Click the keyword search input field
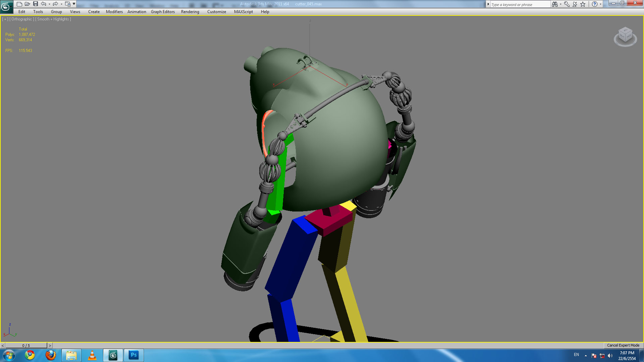644x362 pixels. (x=520, y=4)
